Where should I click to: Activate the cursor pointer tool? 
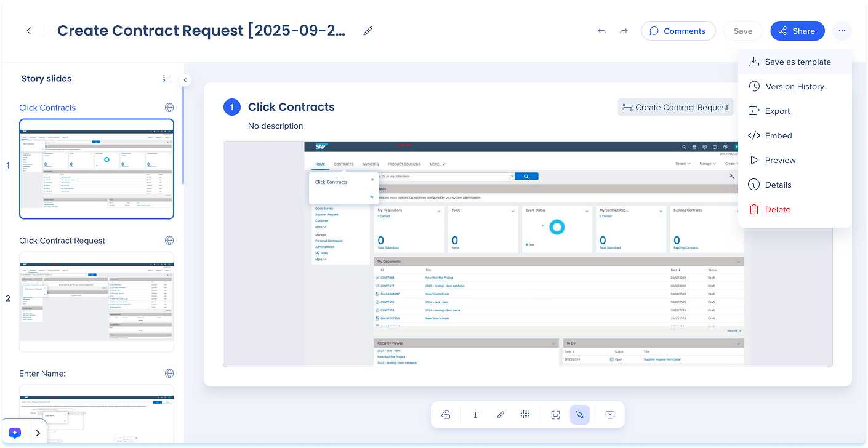click(579, 415)
